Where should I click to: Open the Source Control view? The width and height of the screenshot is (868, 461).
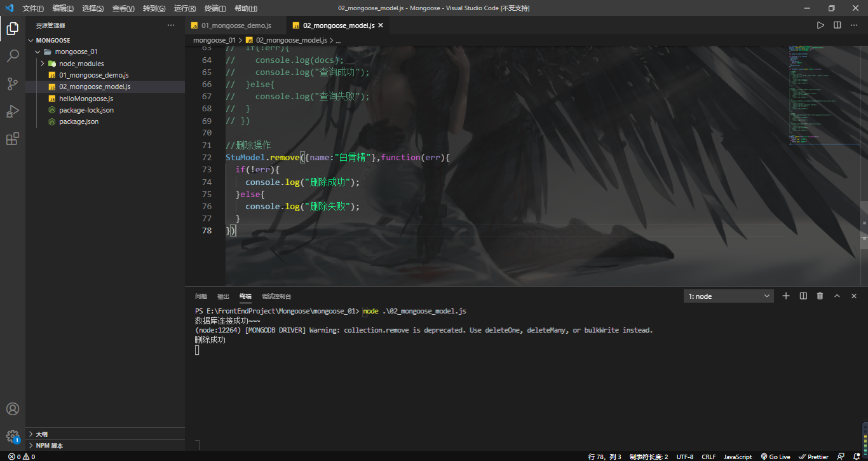click(x=12, y=84)
